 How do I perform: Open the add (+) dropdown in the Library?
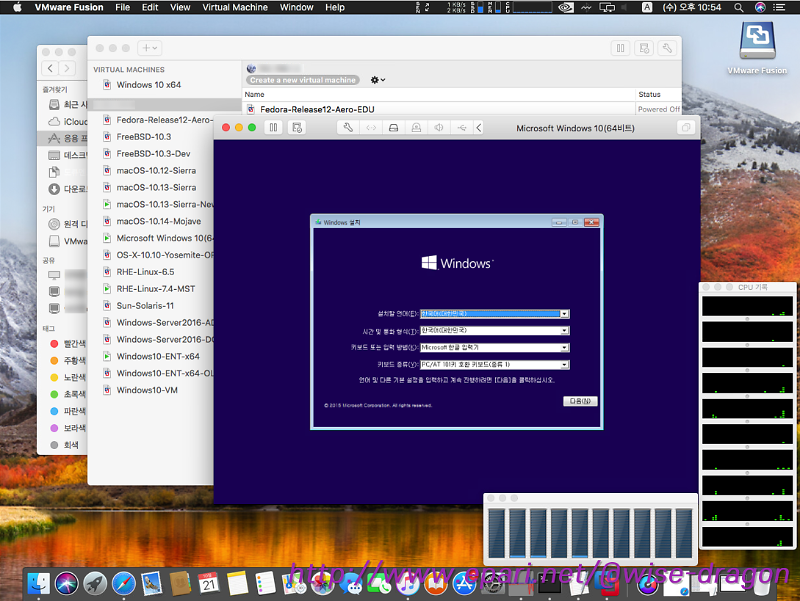149,48
